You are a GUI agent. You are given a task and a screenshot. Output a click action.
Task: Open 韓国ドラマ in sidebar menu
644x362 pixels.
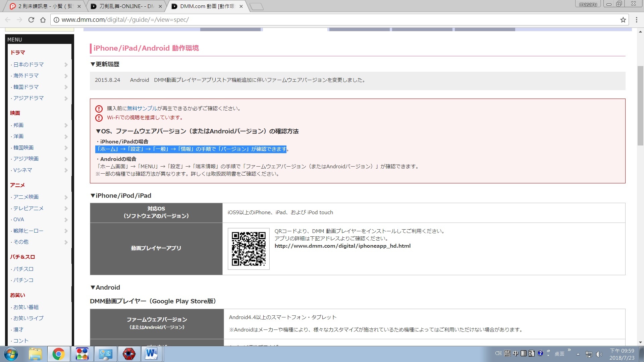(26, 87)
